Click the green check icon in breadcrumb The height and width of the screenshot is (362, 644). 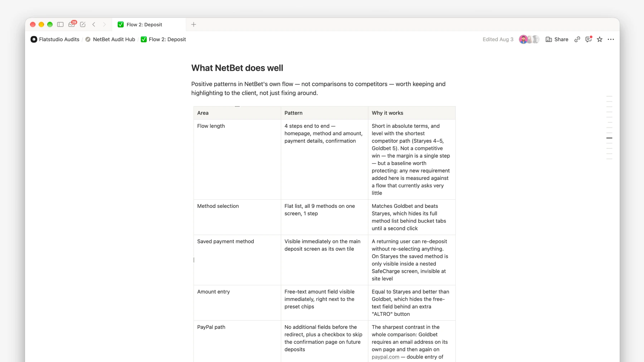pos(144,39)
